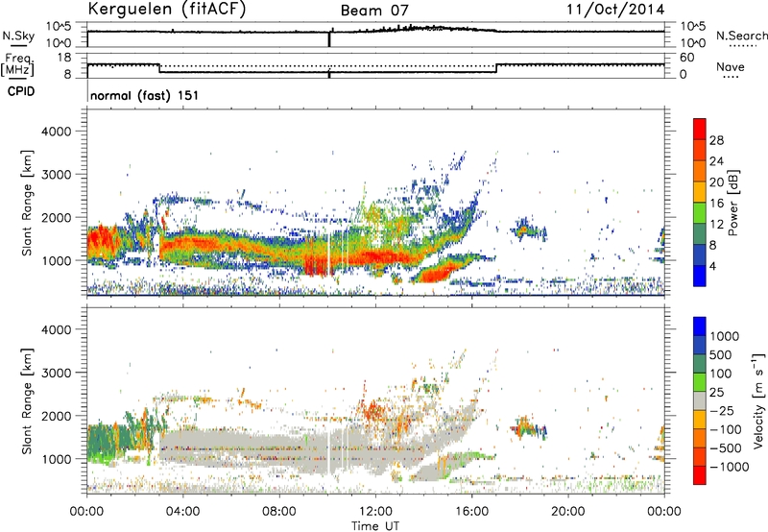Click the blue bottom of the Power color bar
The width and height of the screenshot is (768, 532).
click(700, 276)
